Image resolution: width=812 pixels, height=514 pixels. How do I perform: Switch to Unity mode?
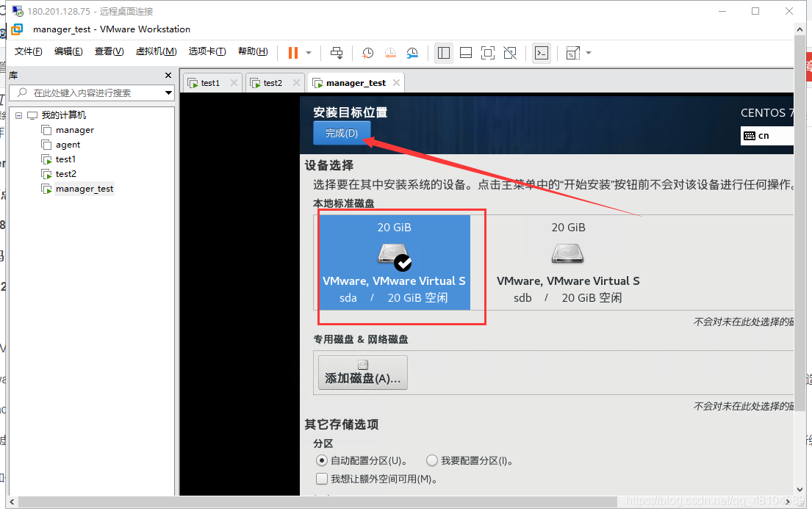click(510, 53)
